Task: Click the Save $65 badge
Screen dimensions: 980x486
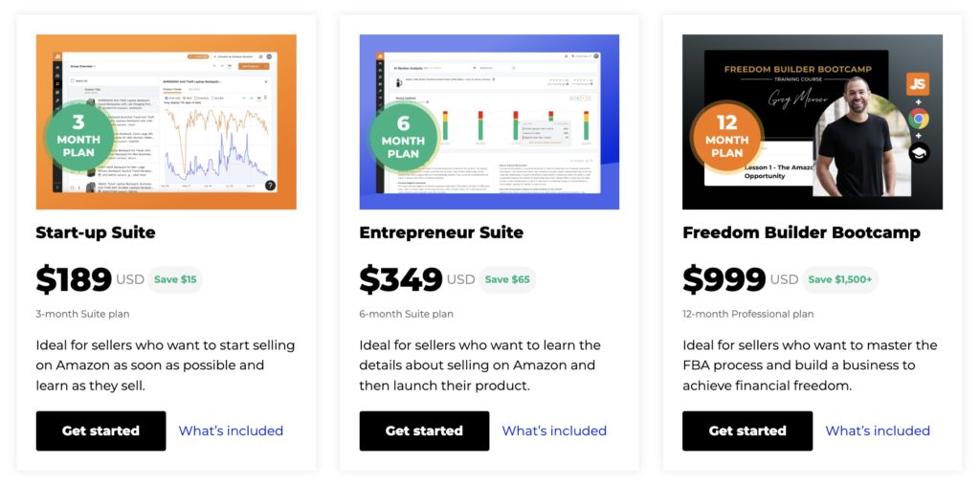Action: pos(507,280)
